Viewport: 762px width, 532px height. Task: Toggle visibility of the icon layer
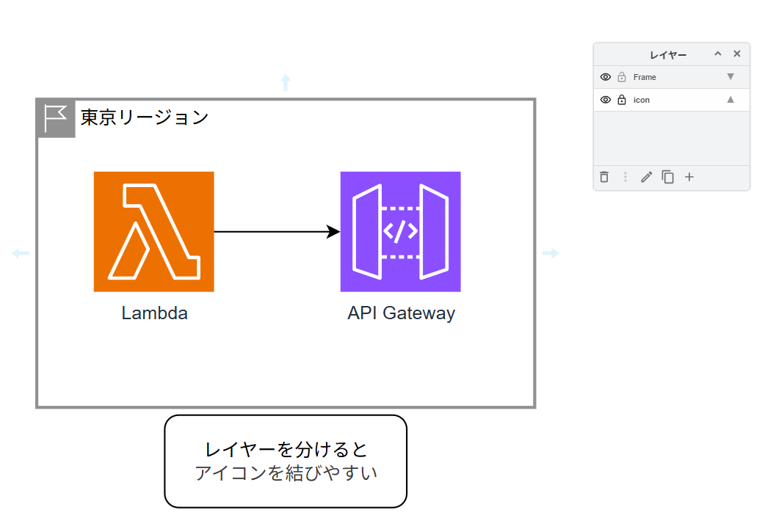point(606,100)
